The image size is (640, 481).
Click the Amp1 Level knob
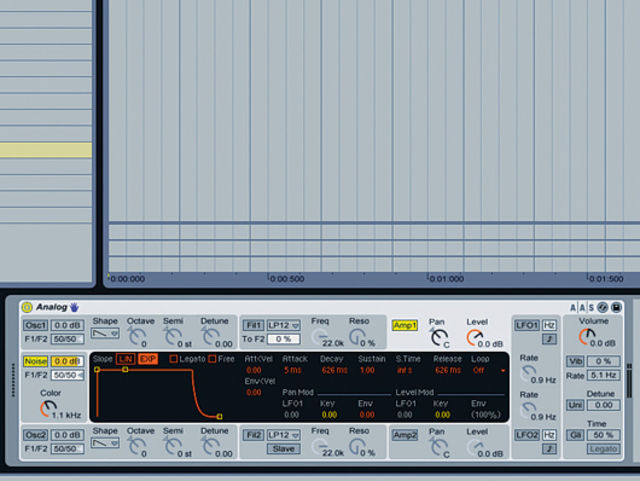(474, 338)
